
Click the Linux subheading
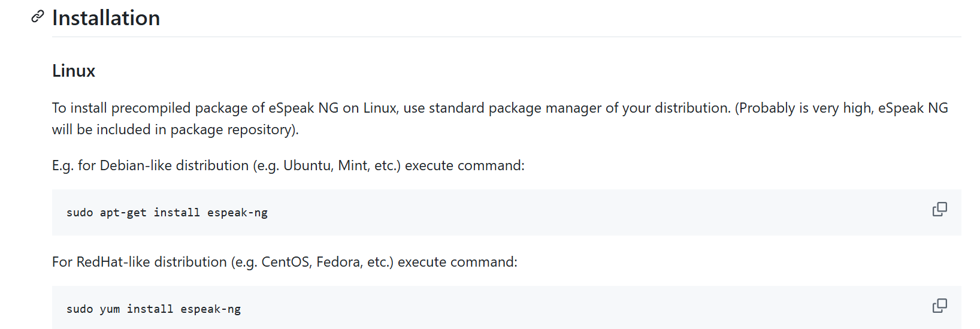click(74, 71)
